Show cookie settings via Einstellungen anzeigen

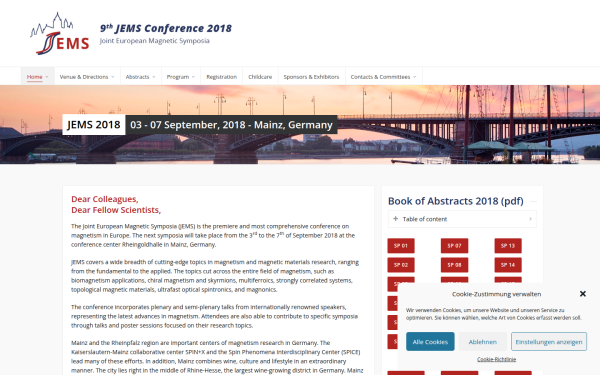click(549, 342)
